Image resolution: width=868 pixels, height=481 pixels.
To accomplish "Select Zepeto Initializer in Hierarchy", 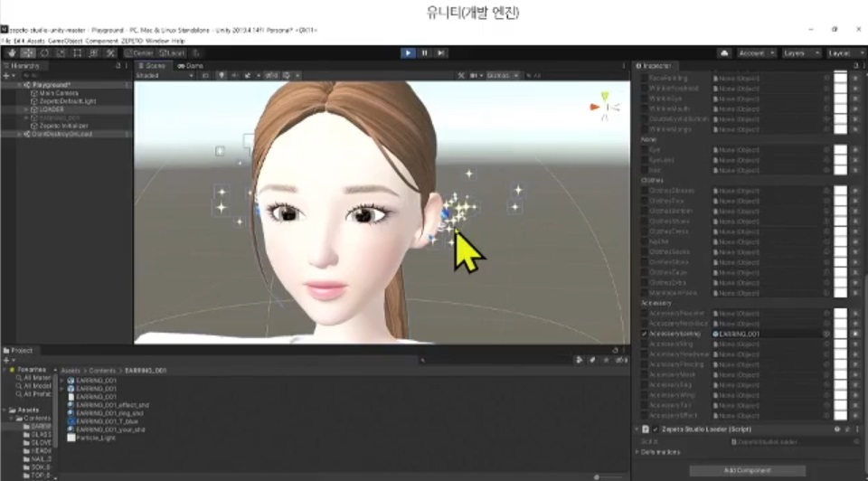I will tap(63, 126).
